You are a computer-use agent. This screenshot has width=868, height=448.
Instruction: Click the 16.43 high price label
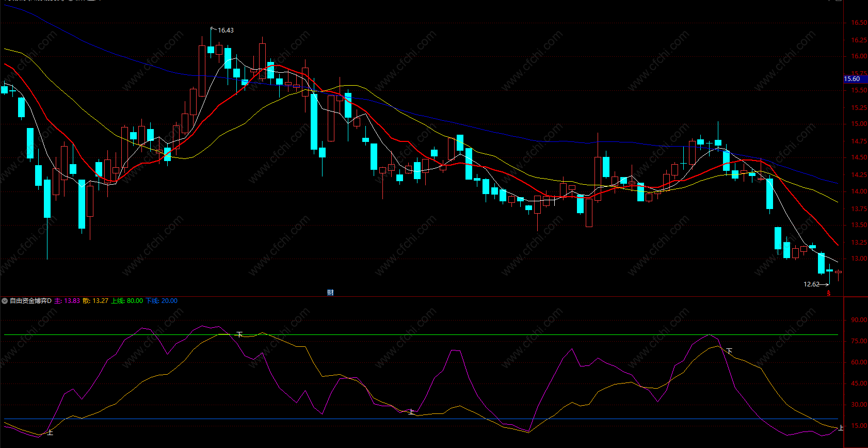click(226, 30)
